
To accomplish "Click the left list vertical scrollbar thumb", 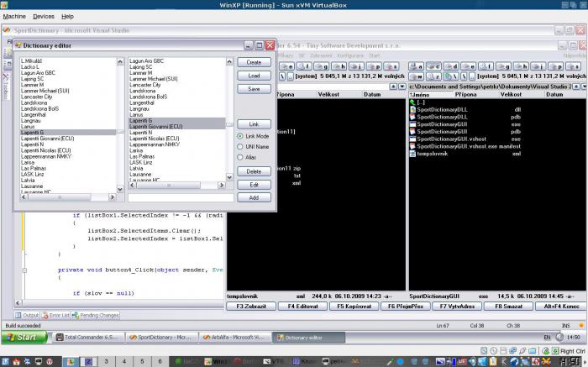I will point(120,132).
